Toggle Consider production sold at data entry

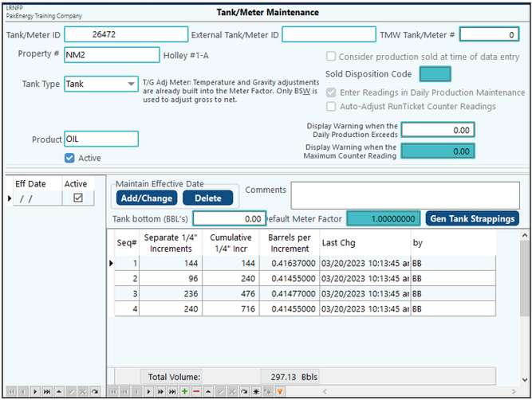(331, 57)
